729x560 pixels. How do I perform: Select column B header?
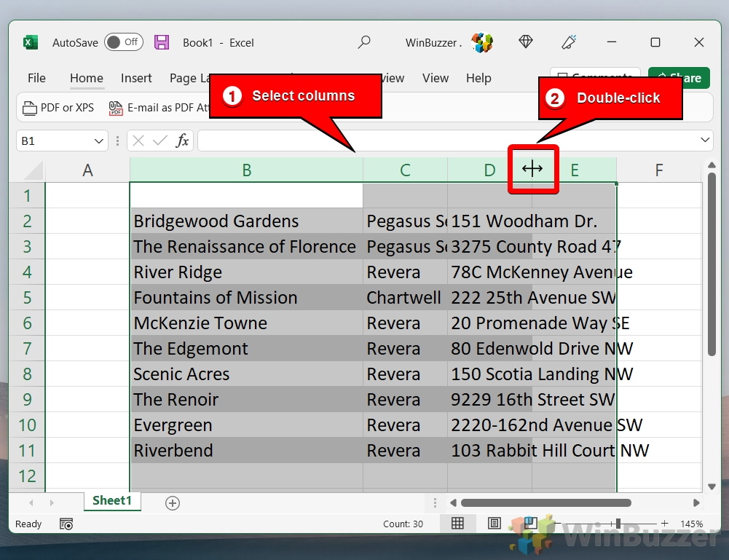[246, 170]
